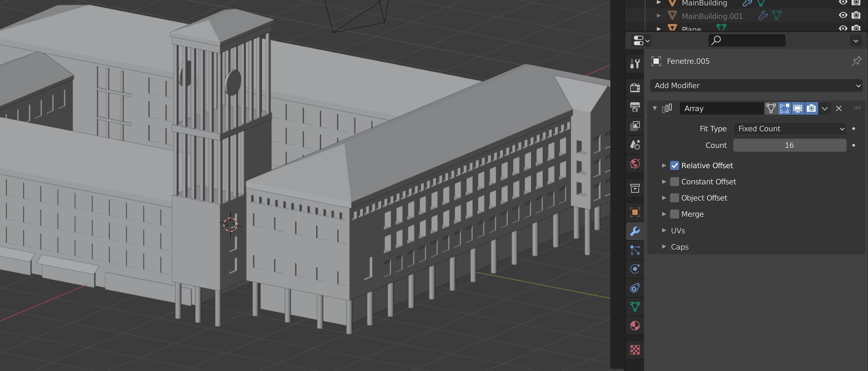Image resolution: width=868 pixels, height=371 pixels.
Task: Open the Render properties tab
Action: (635, 88)
